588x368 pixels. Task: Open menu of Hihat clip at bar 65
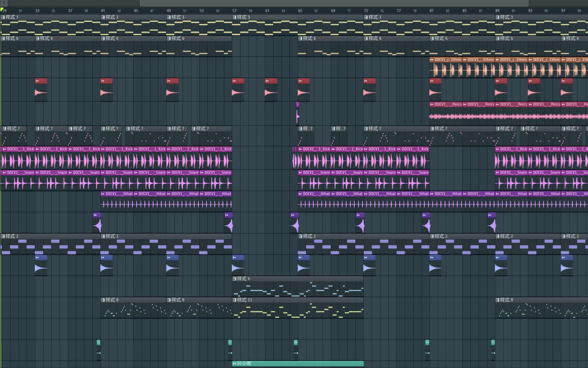coord(300,194)
